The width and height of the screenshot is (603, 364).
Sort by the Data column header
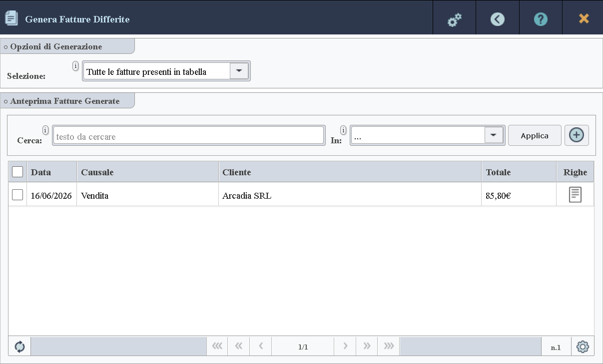click(52, 172)
